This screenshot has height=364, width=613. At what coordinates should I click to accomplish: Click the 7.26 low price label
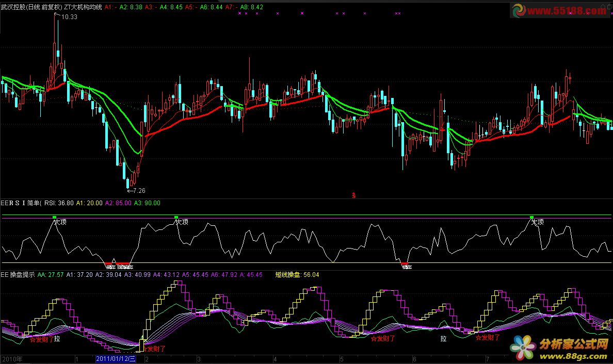click(x=139, y=191)
